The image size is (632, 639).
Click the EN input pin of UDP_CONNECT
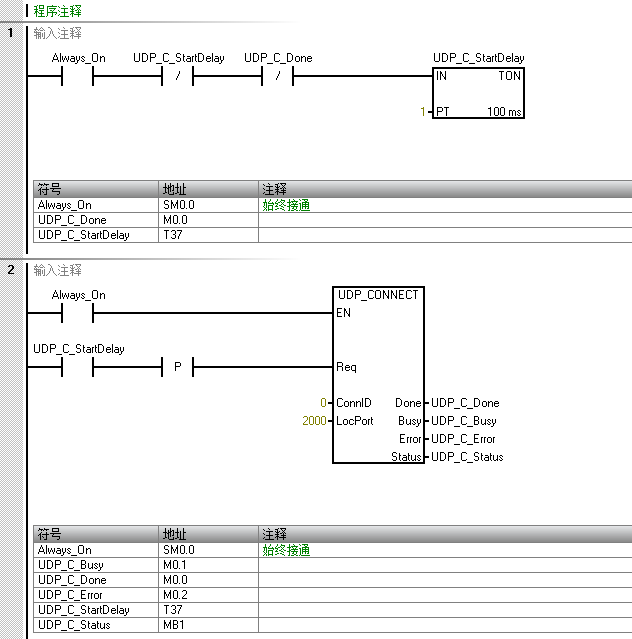343,313
